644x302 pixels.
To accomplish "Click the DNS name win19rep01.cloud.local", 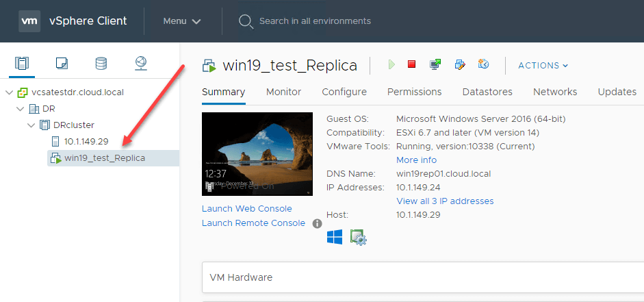I will click(443, 174).
